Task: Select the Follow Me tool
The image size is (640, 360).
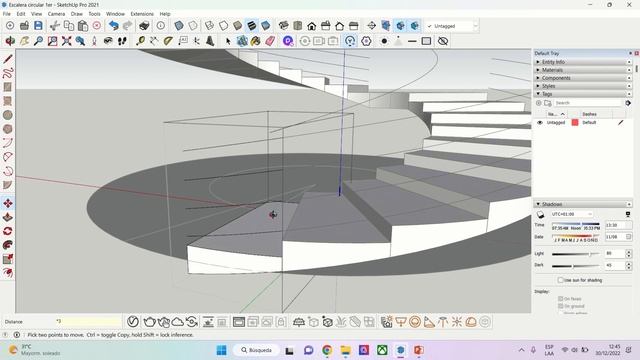Action: click(x=8, y=245)
